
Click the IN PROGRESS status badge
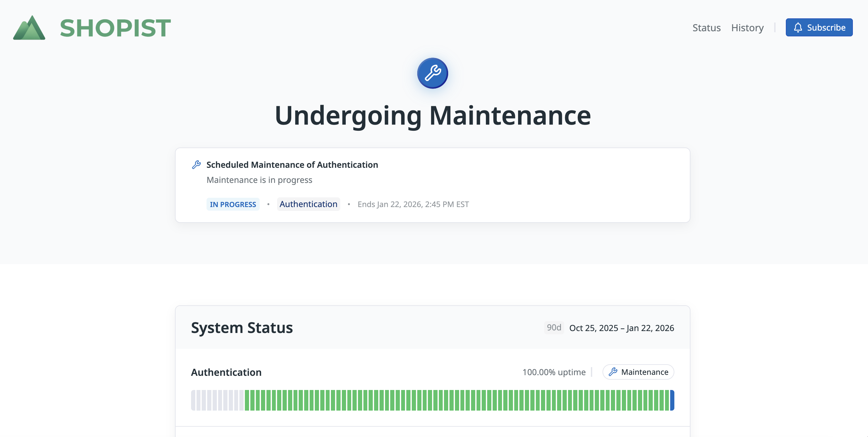coord(233,204)
